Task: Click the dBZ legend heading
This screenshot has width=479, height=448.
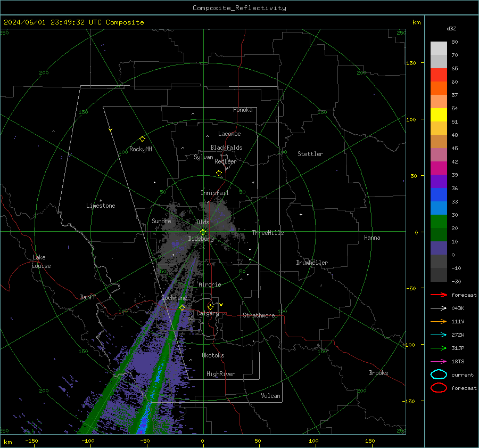Action: [451, 28]
